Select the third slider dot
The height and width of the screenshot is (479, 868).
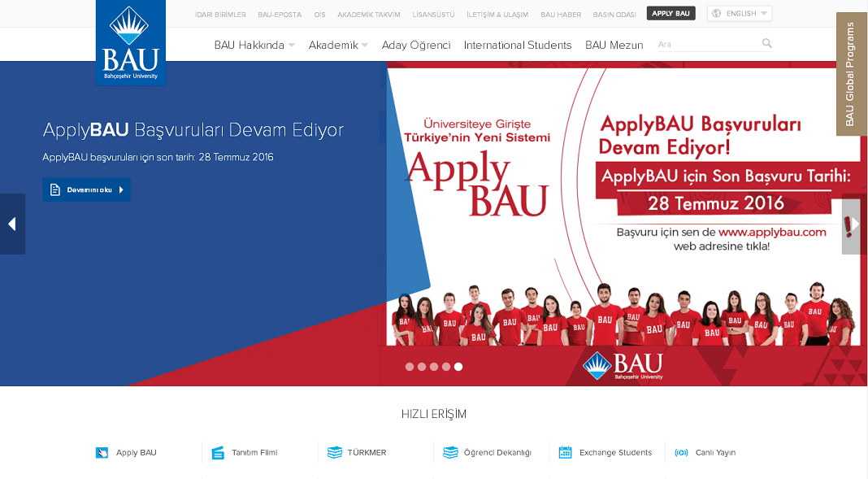pyautogui.click(x=434, y=367)
